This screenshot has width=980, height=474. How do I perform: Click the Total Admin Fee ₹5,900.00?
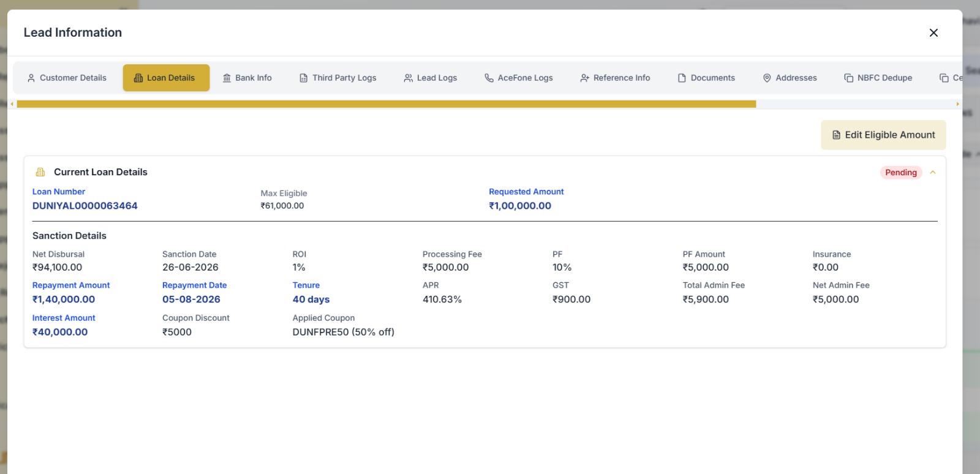pos(706,299)
